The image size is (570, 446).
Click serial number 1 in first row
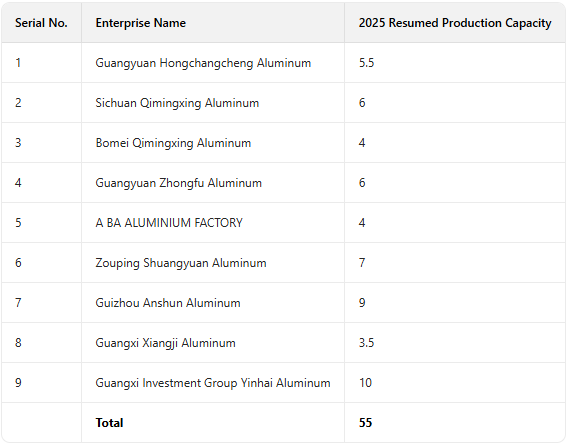pos(18,63)
